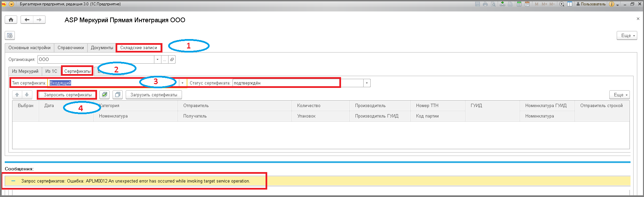
Task: Select the Сертификаты subtab
Action: coord(78,71)
